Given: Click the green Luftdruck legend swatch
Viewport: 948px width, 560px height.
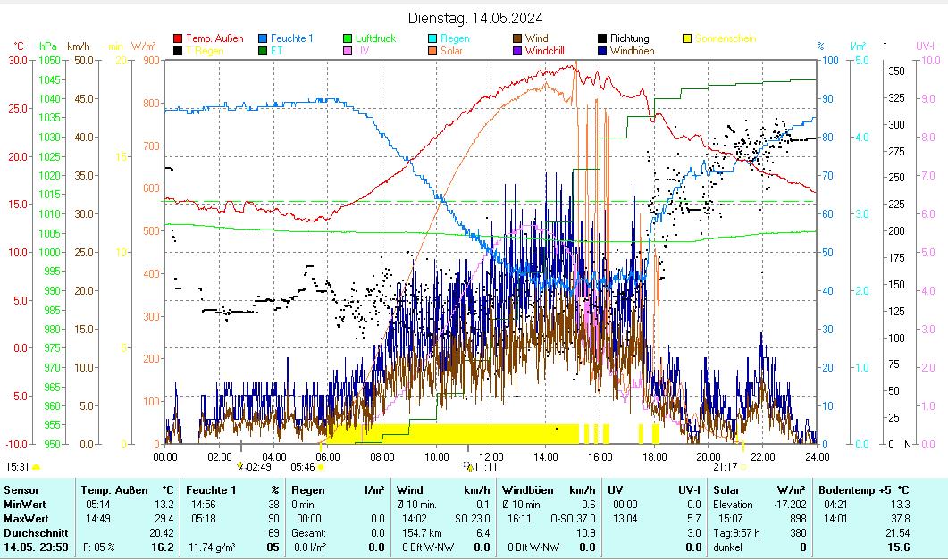Looking at the screenshot, I should click(x=348, y=38).
